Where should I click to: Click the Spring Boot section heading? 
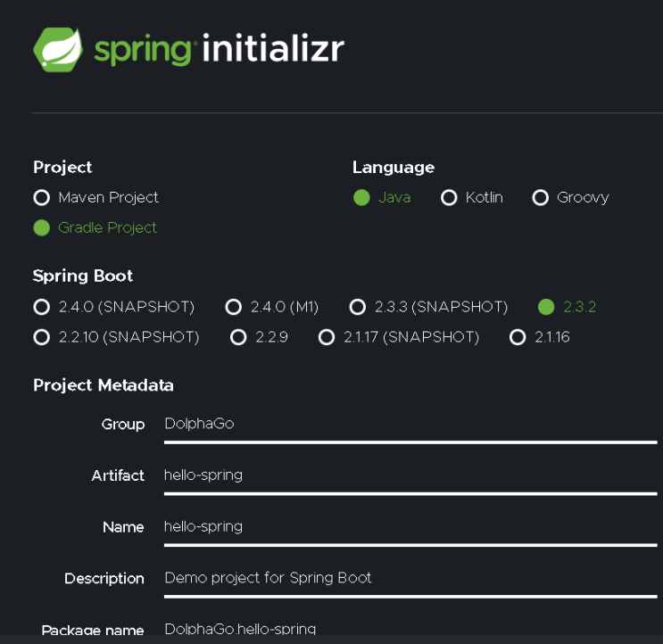(83, 277)
